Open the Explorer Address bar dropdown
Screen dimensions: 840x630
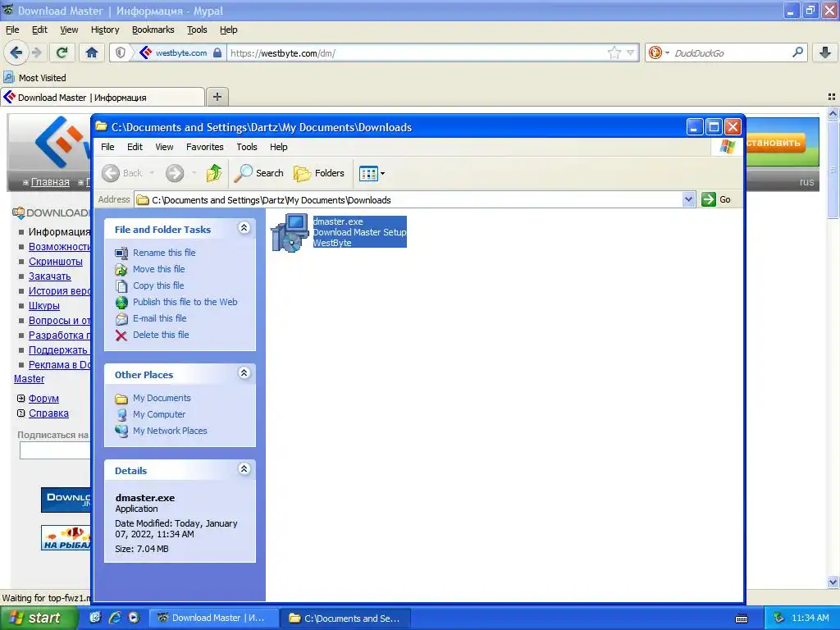point(688,199)
